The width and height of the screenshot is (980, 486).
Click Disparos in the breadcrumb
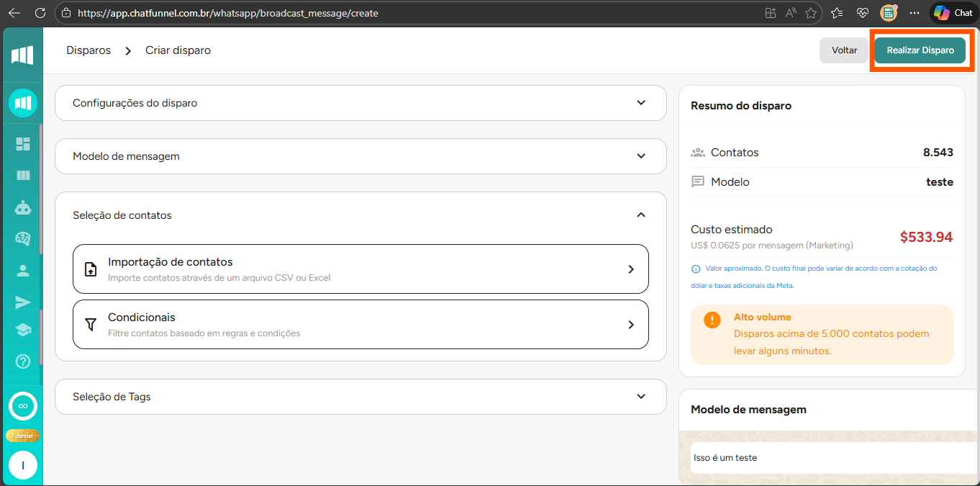(89, 50)
